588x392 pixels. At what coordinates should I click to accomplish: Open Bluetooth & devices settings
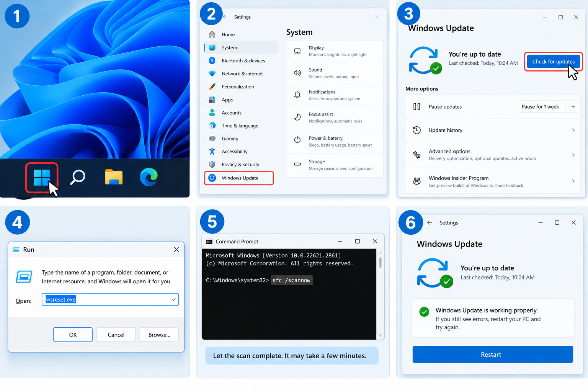[x=241, y=60]
